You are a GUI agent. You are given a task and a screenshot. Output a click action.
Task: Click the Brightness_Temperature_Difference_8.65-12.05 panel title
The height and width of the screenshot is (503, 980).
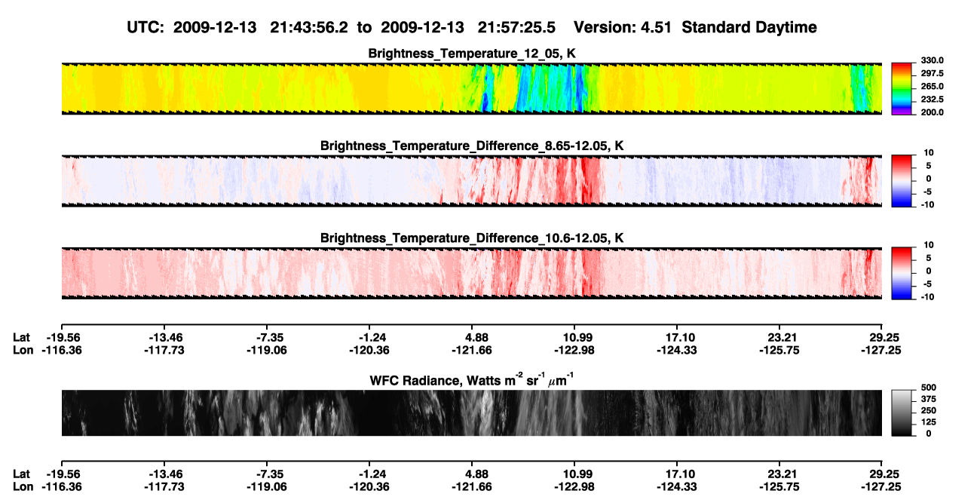point(472,145)
